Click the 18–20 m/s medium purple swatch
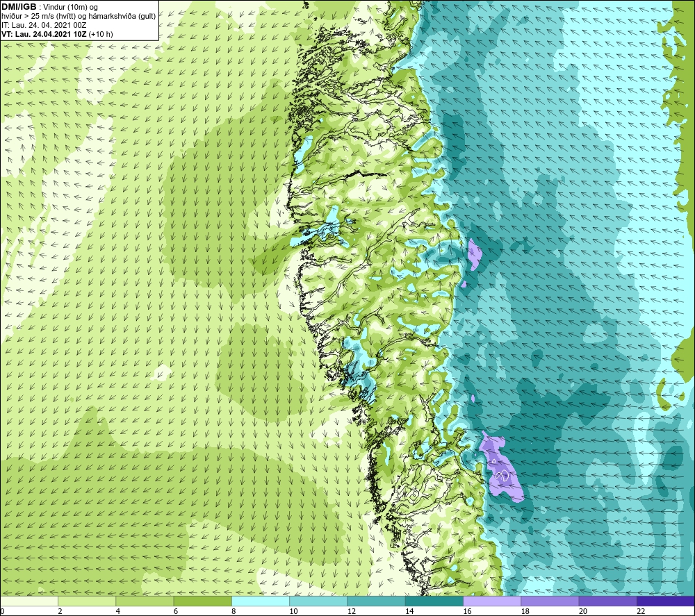Viewport: 695px width, 616px height. pyautogui.click(x=550, y=601)
